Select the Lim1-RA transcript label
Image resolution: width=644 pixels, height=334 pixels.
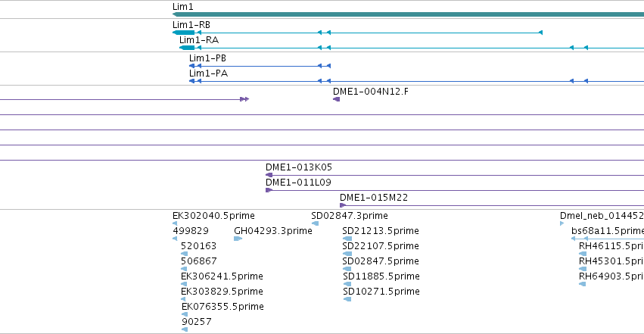199,40
